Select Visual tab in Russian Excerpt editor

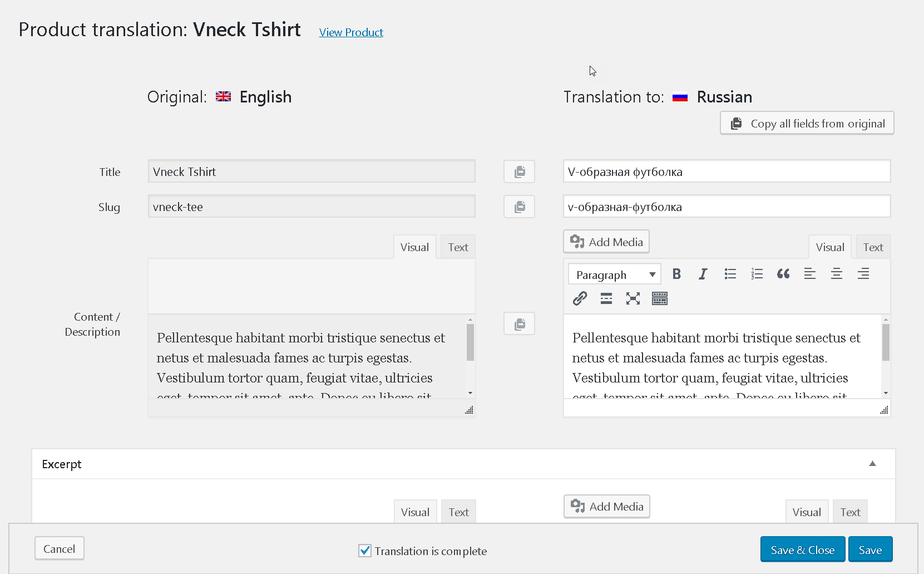pyautogui.click(x=807, y=512)
